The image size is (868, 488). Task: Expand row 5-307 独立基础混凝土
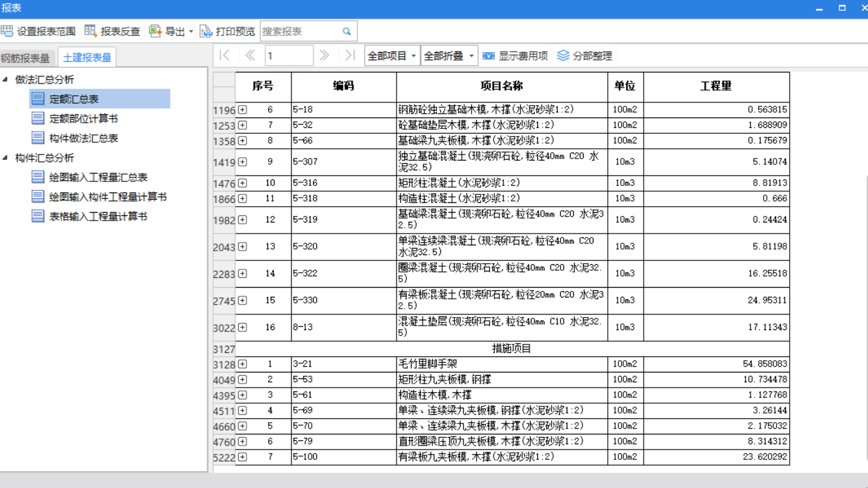tap(243, 162)
